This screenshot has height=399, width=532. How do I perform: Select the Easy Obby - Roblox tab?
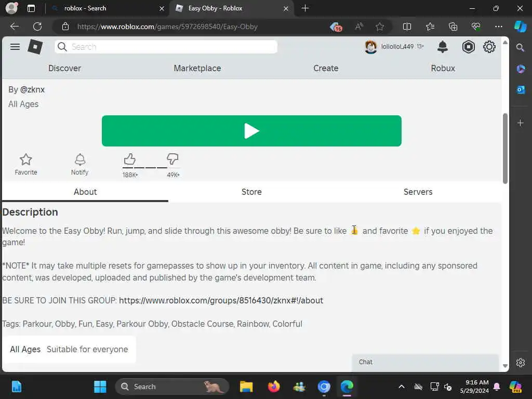[x=231, y=8]
